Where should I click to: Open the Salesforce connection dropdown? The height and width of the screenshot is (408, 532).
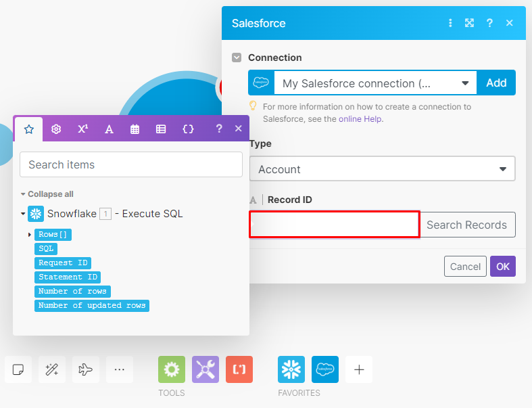pos(375,83)
